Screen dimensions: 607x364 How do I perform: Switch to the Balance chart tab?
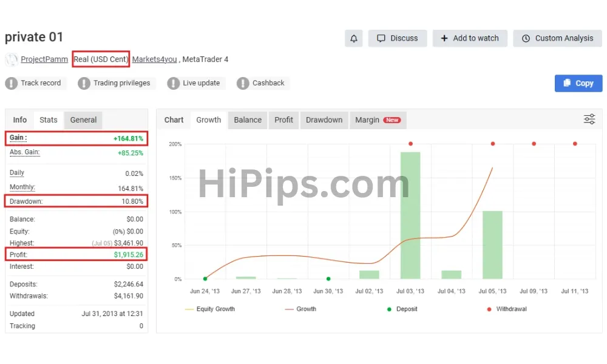tap(248, 120)
